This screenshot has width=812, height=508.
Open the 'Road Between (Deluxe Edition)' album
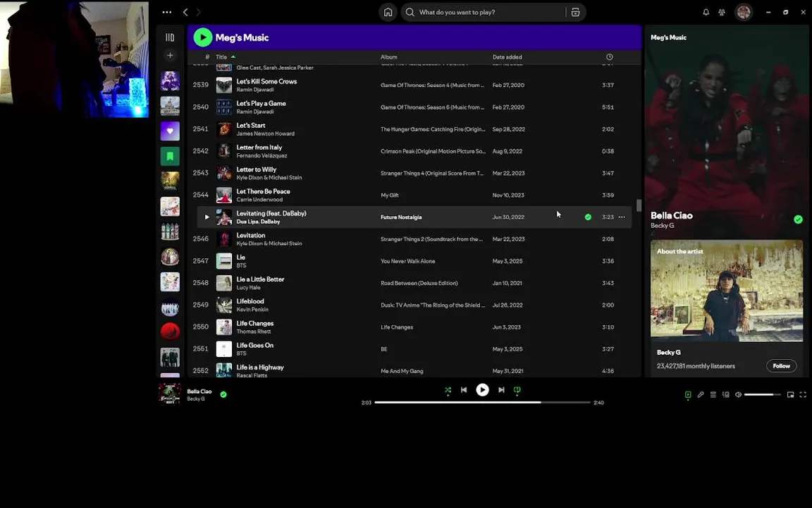coord(419,283)
